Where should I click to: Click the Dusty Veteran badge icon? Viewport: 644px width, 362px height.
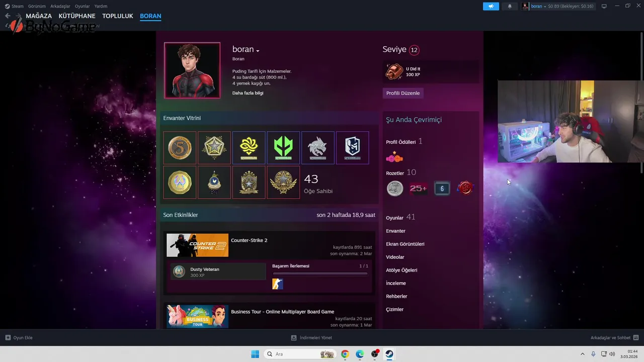(179, 271)
